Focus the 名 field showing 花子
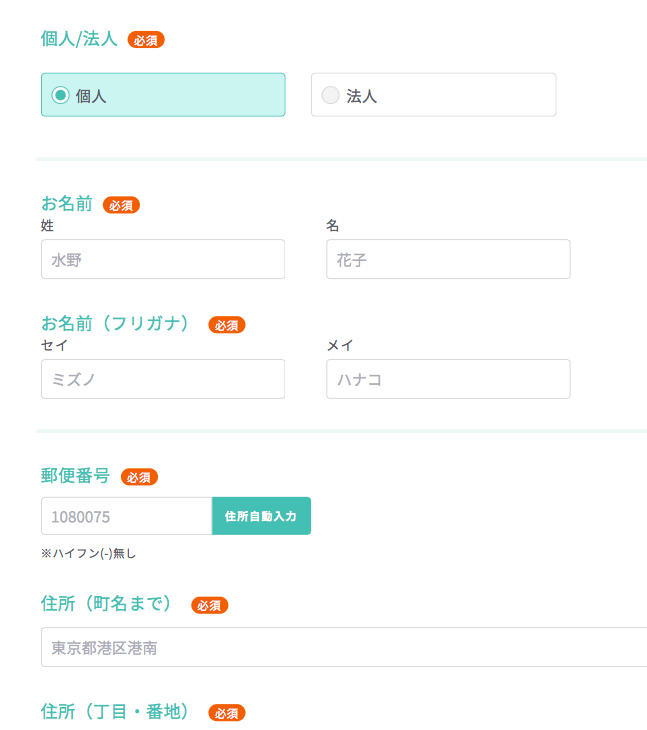 point(448,259)
